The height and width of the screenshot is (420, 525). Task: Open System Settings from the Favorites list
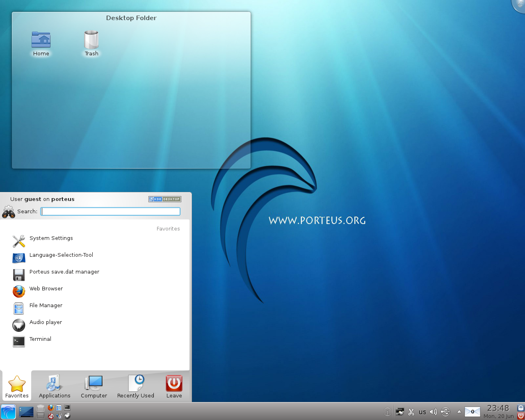(x=51, y=238)
